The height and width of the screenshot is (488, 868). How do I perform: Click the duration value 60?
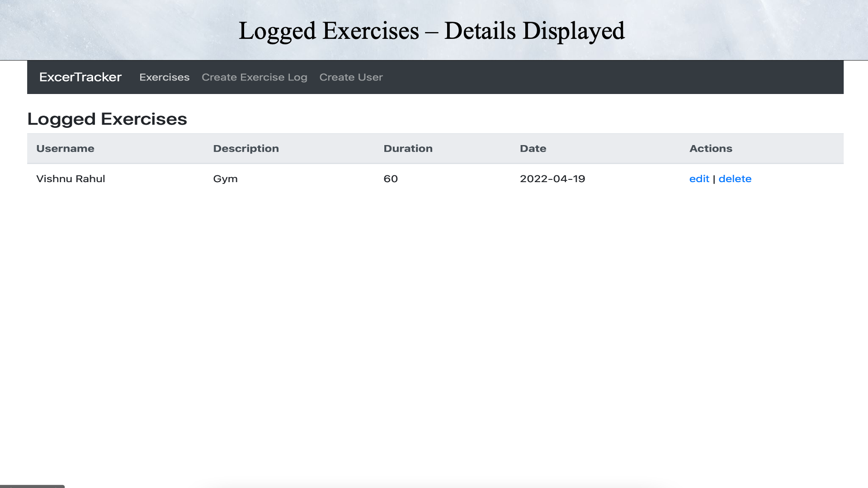[x=390, y=178]
